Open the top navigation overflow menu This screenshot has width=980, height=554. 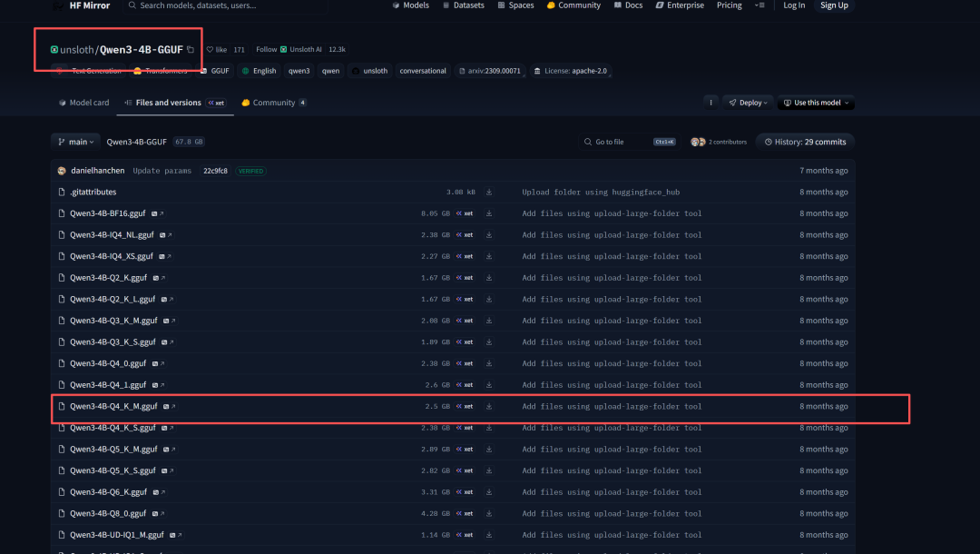pyautogui.click(x=759, y=5)
